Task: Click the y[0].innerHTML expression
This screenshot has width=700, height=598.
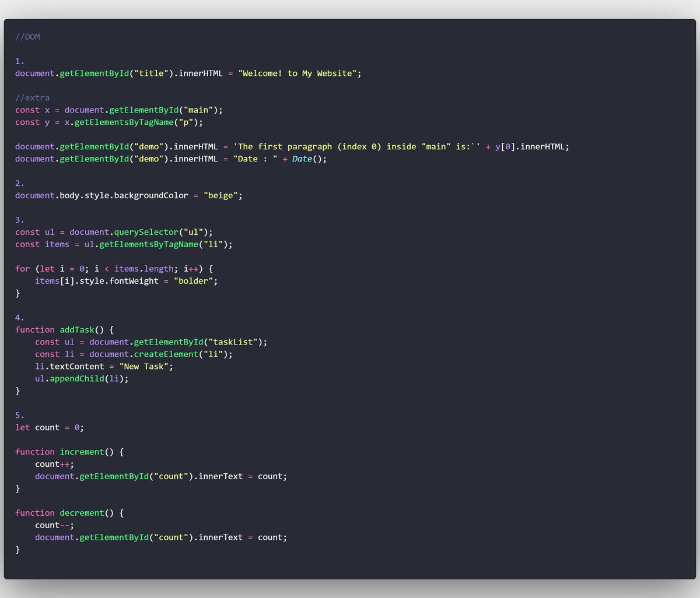Action: pos(530,147)
